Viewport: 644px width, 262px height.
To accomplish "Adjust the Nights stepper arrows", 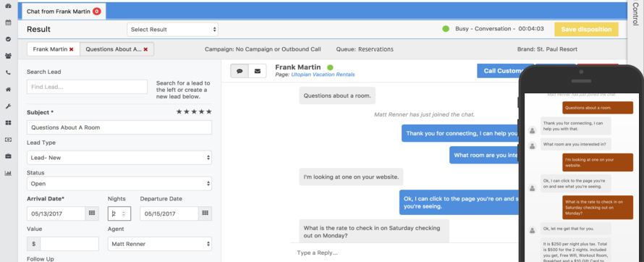I will (x=124, y=214).
